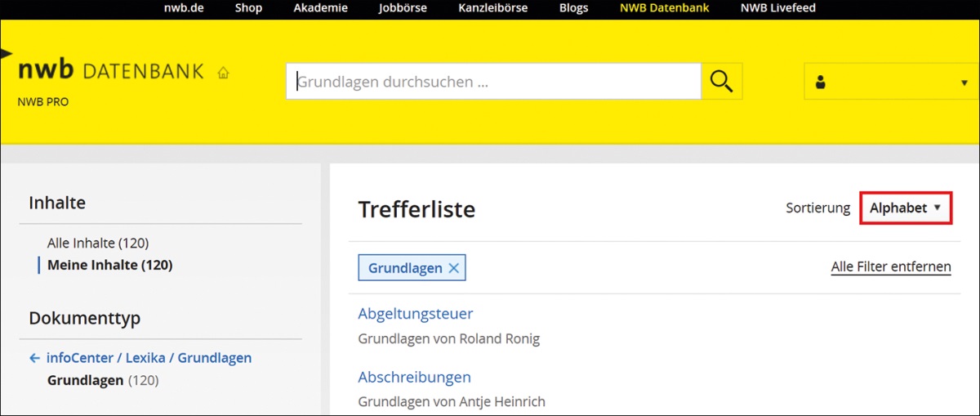
Task: Select Meine Inhalte (120) filter
Action: (x=109, y=265)
